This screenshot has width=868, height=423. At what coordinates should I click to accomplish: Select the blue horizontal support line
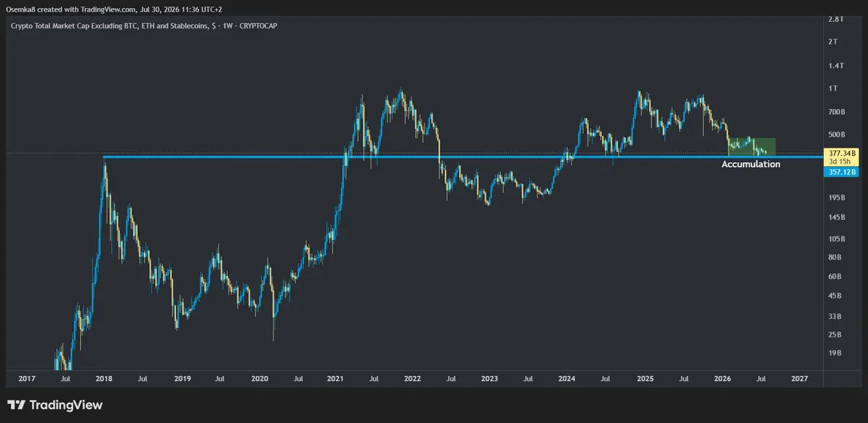pyautogui.click(x=463, y=156)
